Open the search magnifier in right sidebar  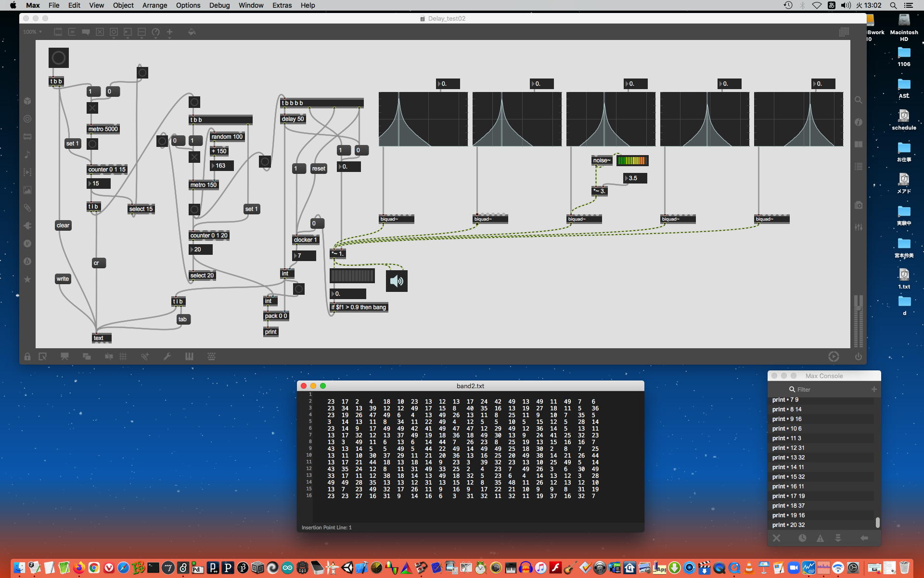[x=858, y=100]
